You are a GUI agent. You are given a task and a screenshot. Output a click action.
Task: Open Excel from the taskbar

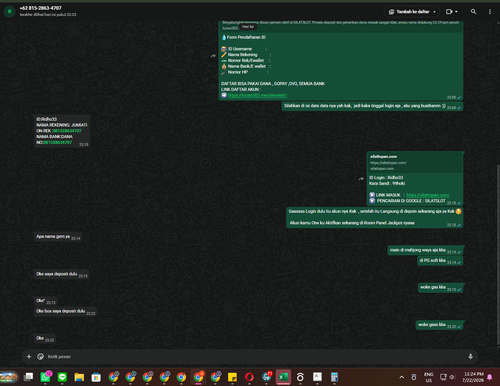[283, 377]
